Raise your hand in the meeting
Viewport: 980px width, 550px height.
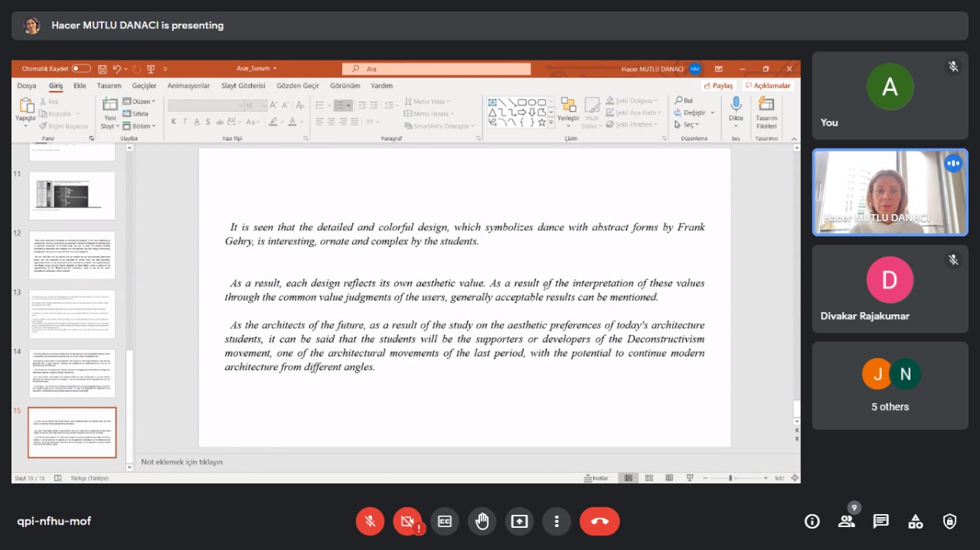click(x=482, y=521)
